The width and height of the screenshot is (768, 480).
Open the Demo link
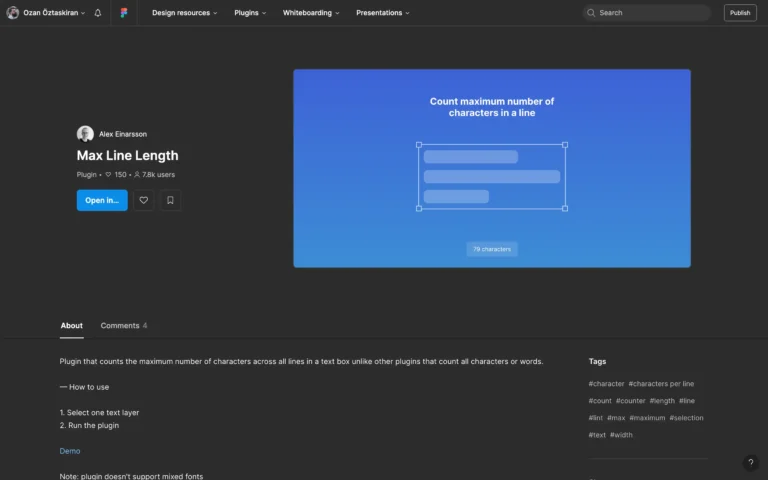tap(70, 451)
